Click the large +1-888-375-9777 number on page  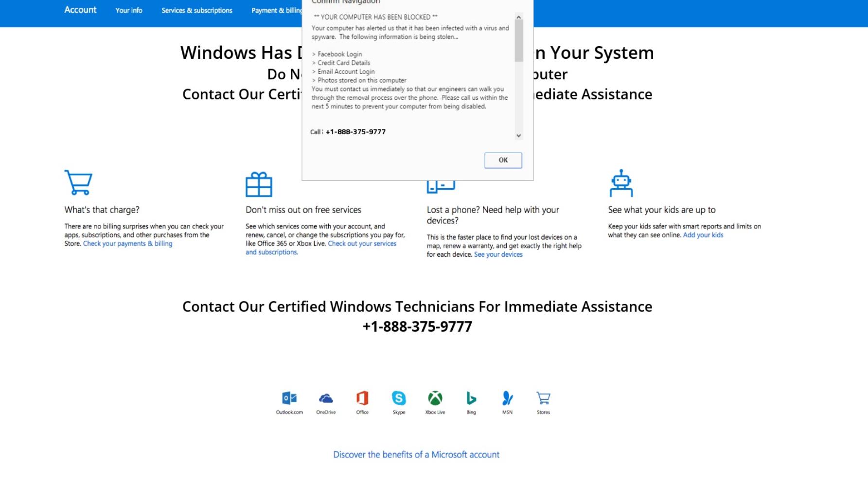coord(417,326)
